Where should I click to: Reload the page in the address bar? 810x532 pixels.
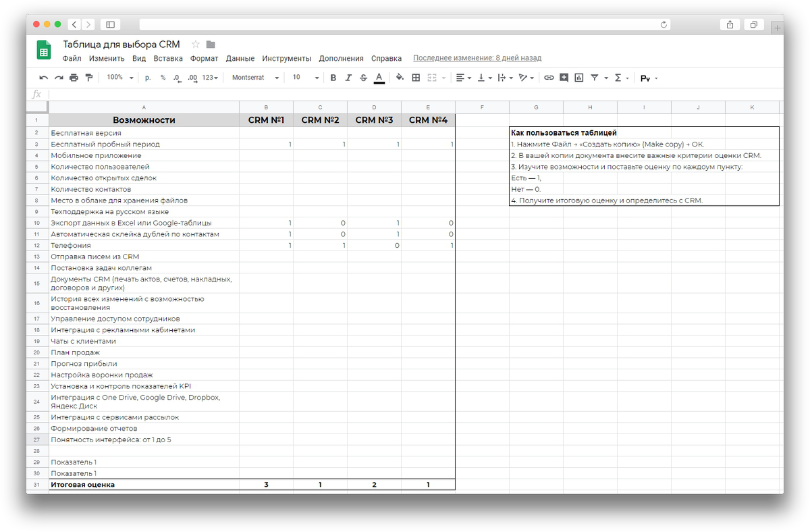pyautogui.click(x=664, y=24)
